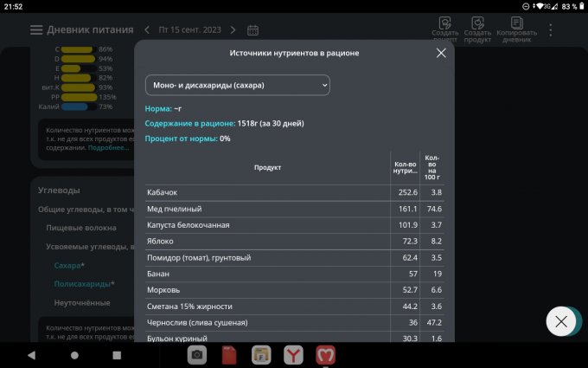This screenshot has width=588, height=368.
Task: Click Копировать дневник icon
Action: coord(516,23)
